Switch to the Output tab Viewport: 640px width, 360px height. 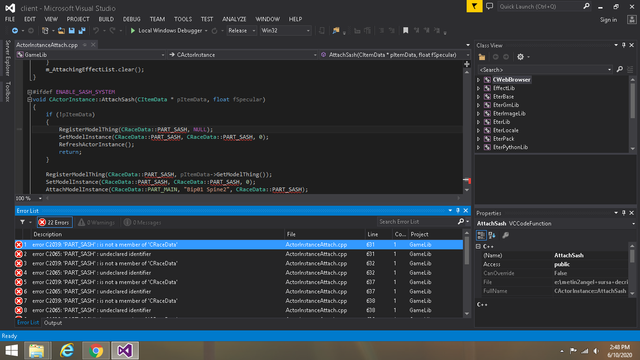(53, 323)
